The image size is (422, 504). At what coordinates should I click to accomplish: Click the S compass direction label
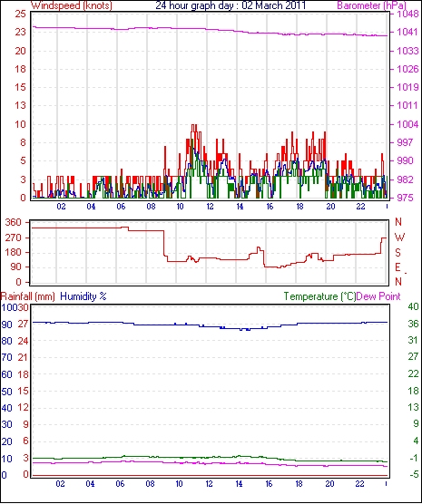[x=397, y=253]
